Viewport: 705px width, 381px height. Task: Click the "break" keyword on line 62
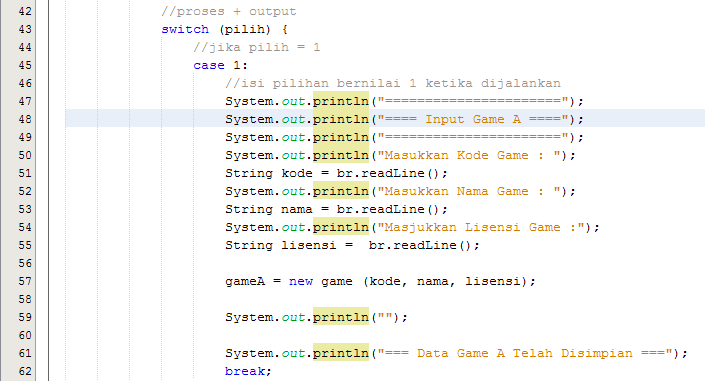pyautogui.click(x=245, y=371)
